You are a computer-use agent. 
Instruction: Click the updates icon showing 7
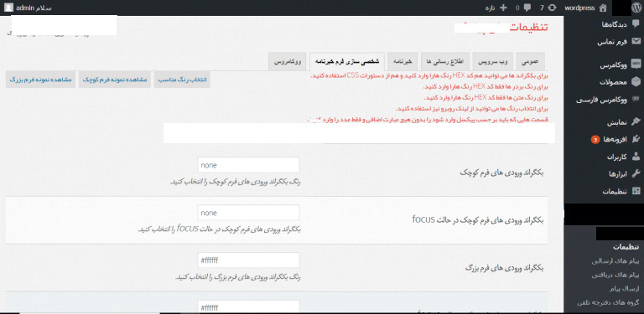click(553, 8)
